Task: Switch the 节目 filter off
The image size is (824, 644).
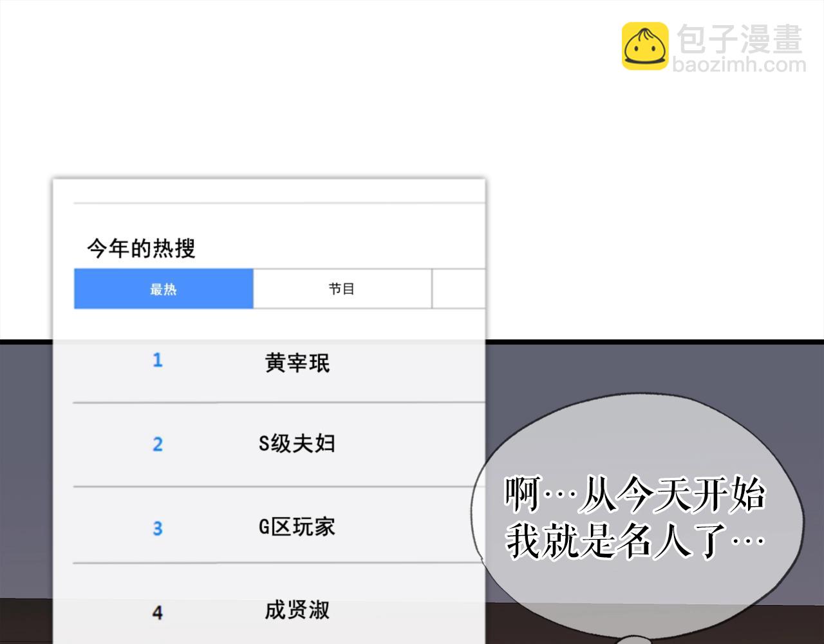Action: point(341,289)
